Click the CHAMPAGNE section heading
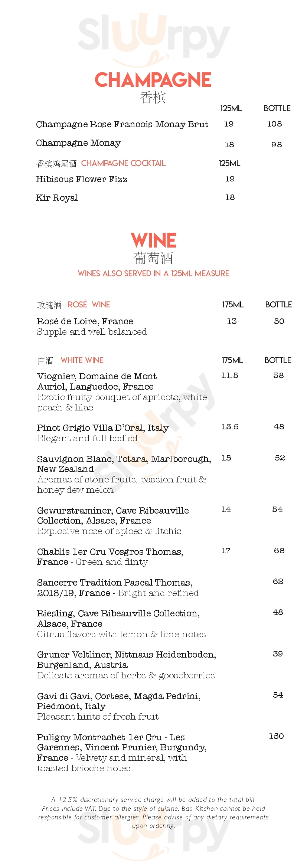 153,80
